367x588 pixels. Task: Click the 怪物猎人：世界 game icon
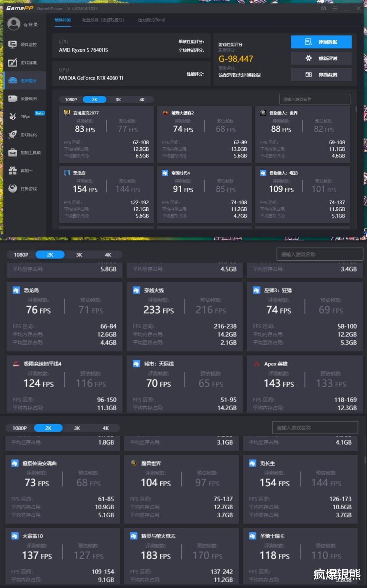coord(263,113)
